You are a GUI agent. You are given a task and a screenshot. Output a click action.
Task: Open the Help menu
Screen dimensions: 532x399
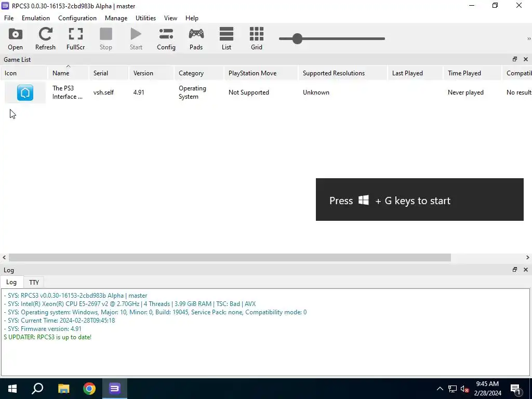click(x=192, y=18)
